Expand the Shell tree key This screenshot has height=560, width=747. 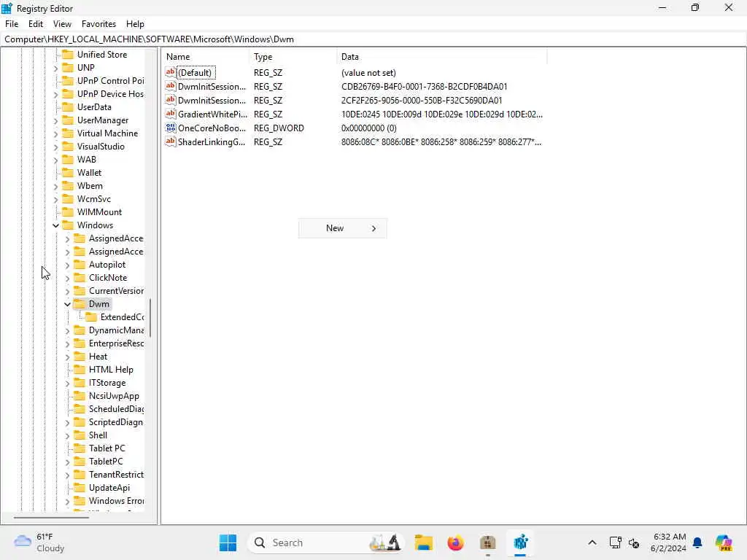(67, 435)
